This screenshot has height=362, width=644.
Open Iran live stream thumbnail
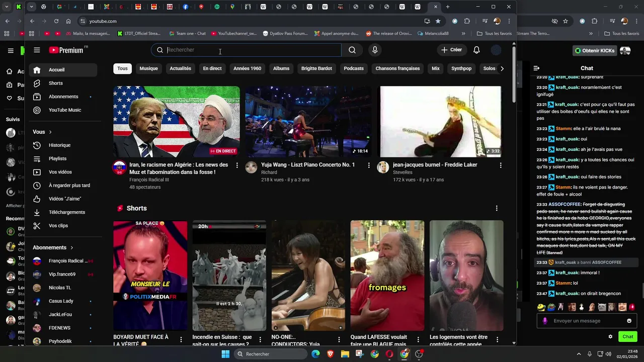pos(177,122)
